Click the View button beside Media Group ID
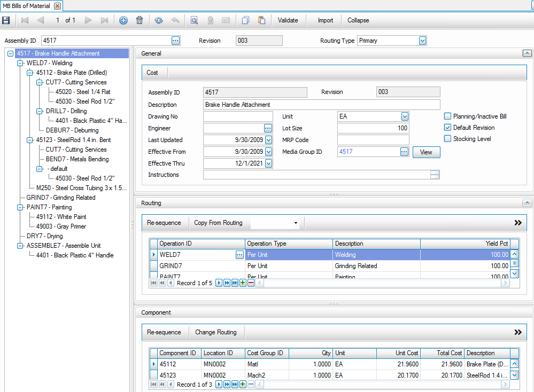The width and height of the screenshot is (534, 392). pos(426,152)
